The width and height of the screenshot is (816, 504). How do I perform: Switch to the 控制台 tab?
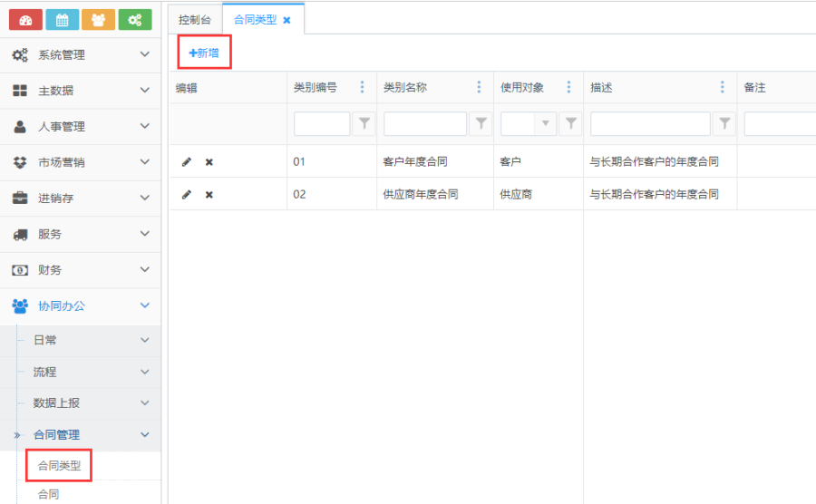tap(195, 19)
